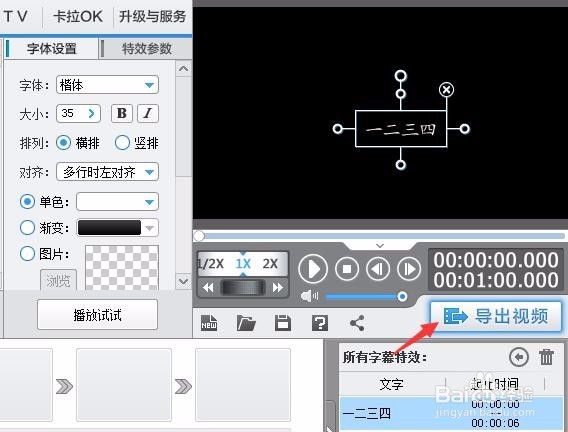Open the font size selector arrow
This screenshot has height=432, width=568.
tap(91, 113)
